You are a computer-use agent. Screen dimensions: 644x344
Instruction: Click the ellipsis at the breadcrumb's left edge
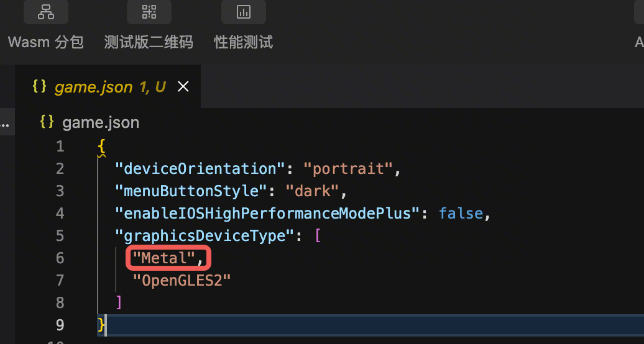point(5,123)
